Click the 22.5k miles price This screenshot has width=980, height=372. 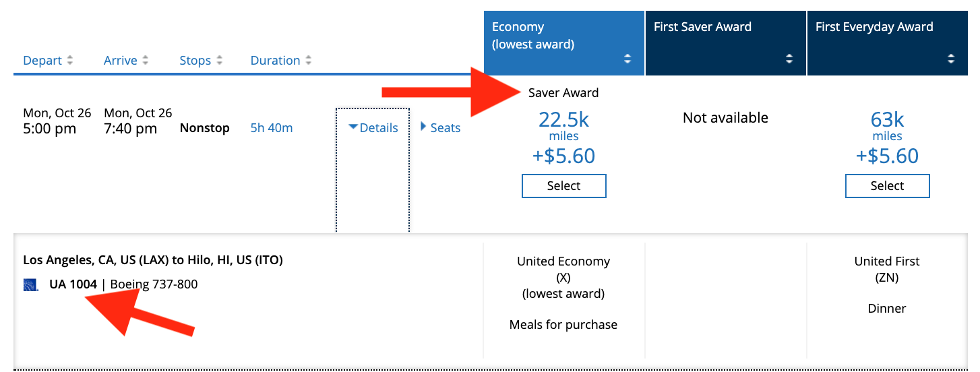pos(564,120)
